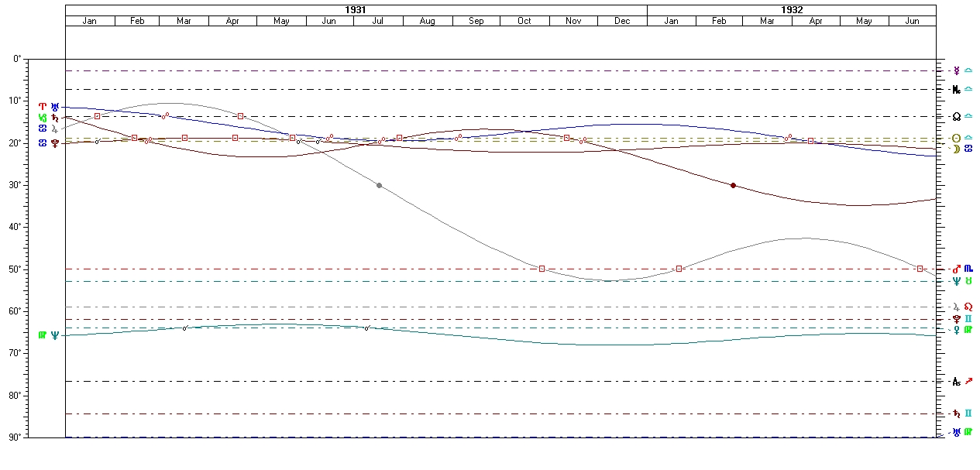This screenshot has height=470, width=980.
Task: Click the North Node symbol on right
Action: [x=958, y=117]
